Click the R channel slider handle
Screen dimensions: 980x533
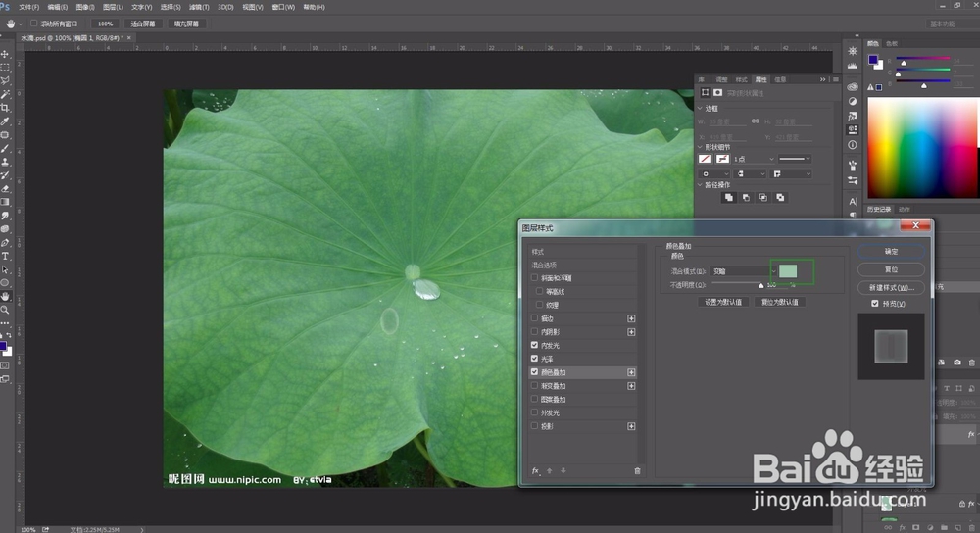point(904,63)
